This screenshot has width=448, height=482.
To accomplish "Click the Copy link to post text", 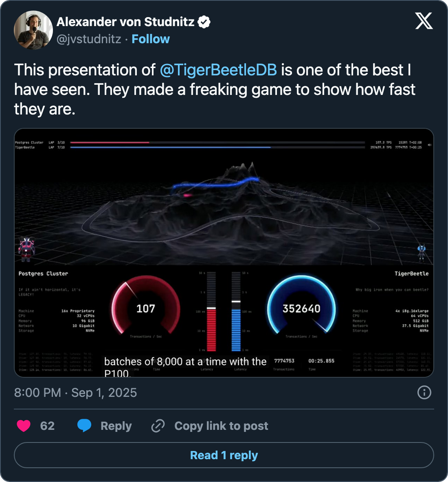I will [221, 426].
